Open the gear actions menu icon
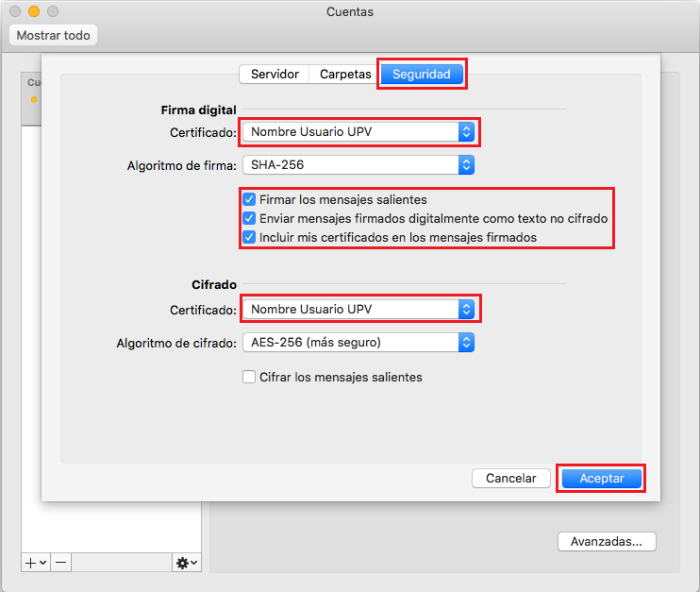Image resolution: width=700 pixels, height=592 pixels. tap(187, 563)
